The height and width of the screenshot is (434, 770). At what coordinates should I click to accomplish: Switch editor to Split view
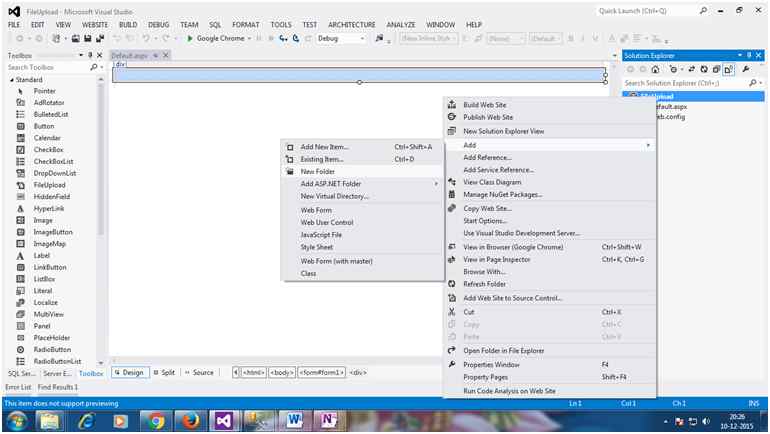[x=164, y=373]
